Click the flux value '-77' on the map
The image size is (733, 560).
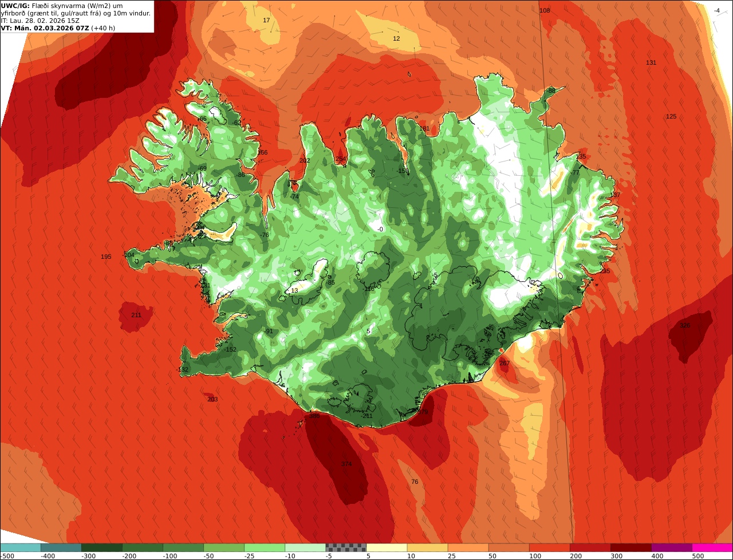576,172
